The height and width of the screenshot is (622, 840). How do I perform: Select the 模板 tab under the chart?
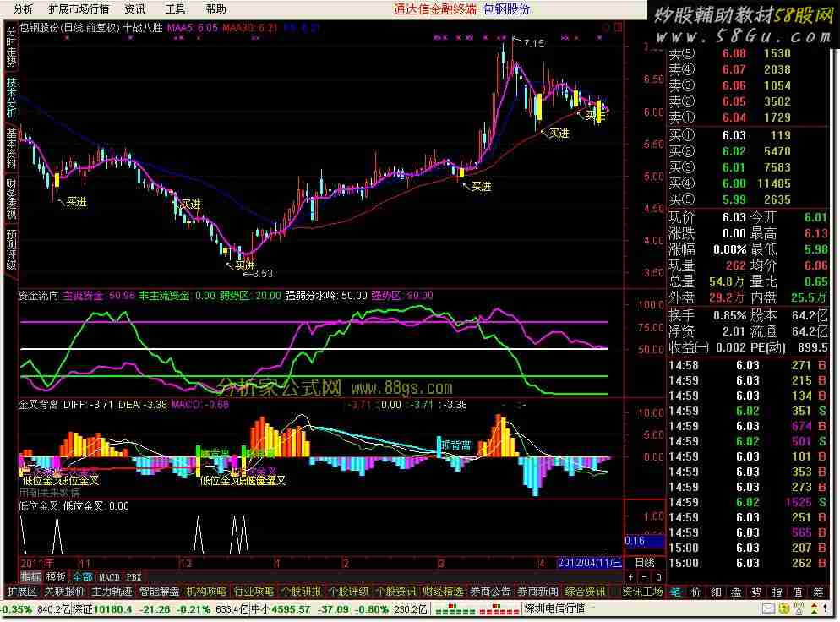[x=56, y=576]
